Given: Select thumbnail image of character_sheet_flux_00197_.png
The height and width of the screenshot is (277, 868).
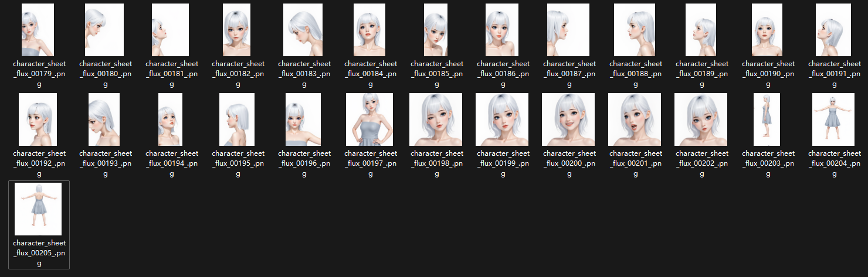Looking at the screenshot, I should point(369,119).
